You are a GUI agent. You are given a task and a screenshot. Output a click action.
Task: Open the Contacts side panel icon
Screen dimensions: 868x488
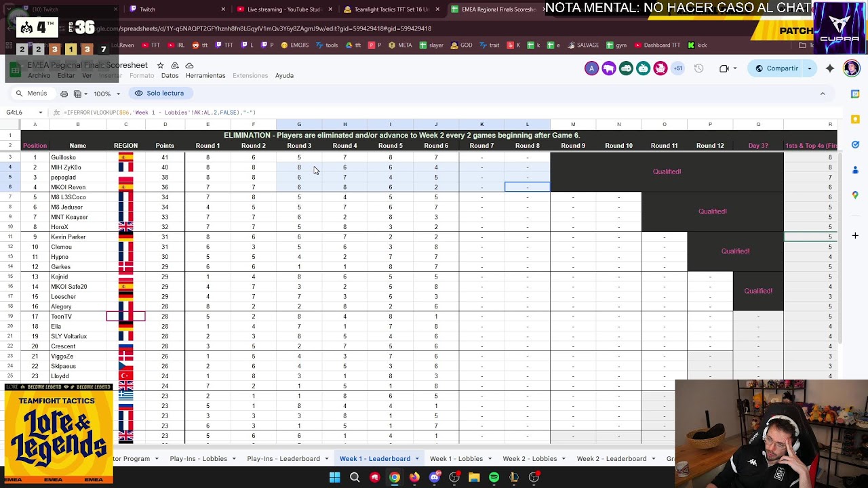855,169
